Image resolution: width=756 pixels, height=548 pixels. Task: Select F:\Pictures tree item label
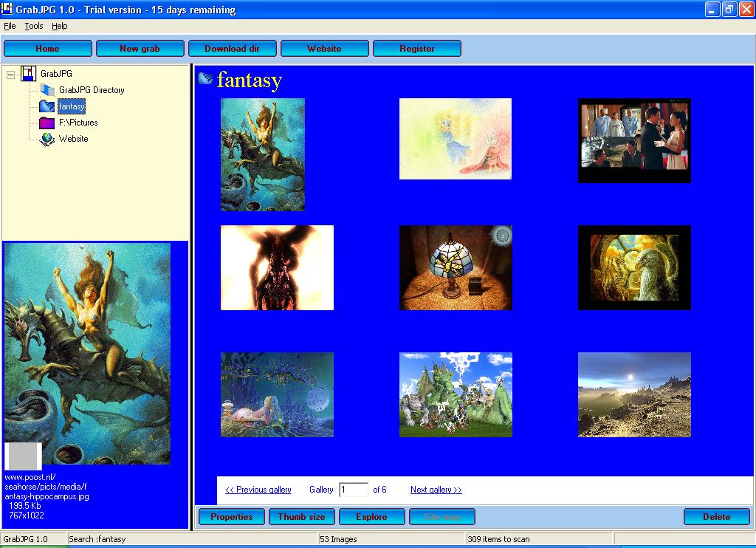pos(78,123)
